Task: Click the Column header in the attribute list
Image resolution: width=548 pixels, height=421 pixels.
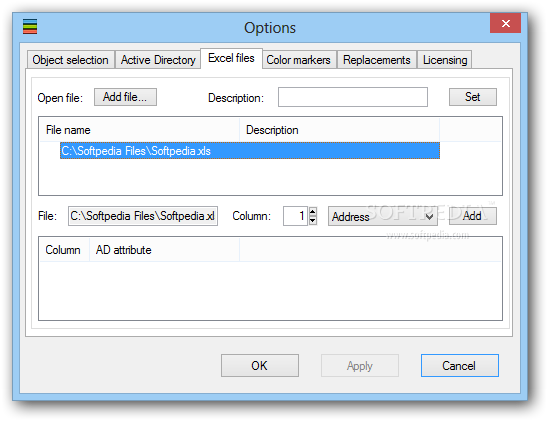Action: pyautogui.click(x=65, y=250)
